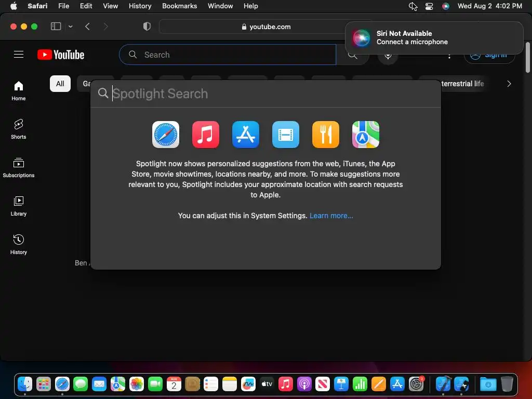The height and width of the screenshot is (399, 532).
Task: Open Photos from the Dock
Action: coord(137,384)
